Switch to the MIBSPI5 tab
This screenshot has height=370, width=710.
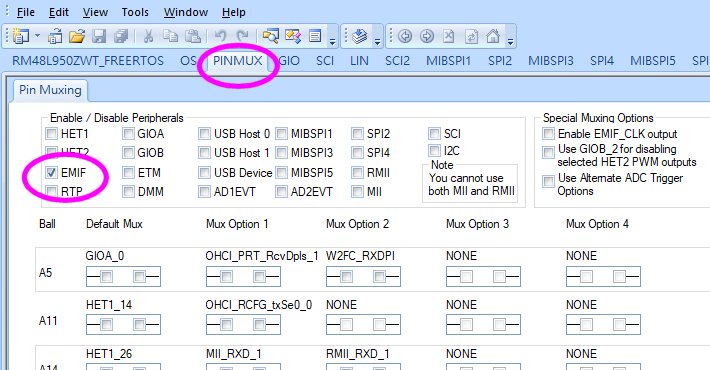pos(652,61)
